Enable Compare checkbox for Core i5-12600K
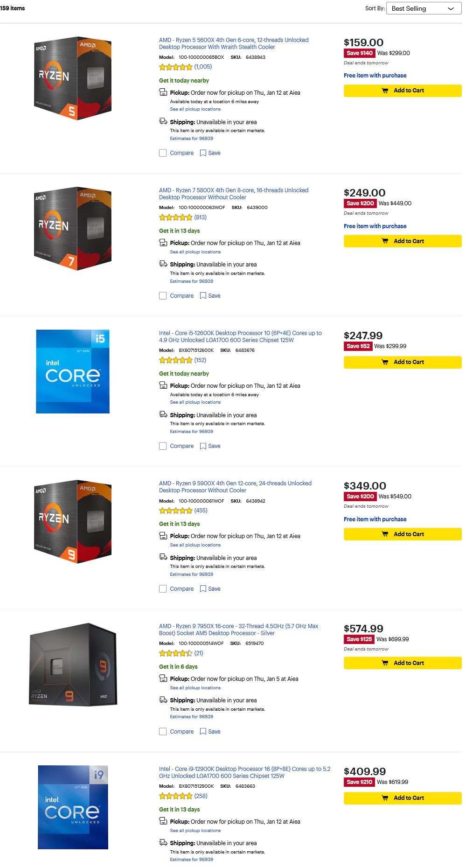 [x=163, y=446]
